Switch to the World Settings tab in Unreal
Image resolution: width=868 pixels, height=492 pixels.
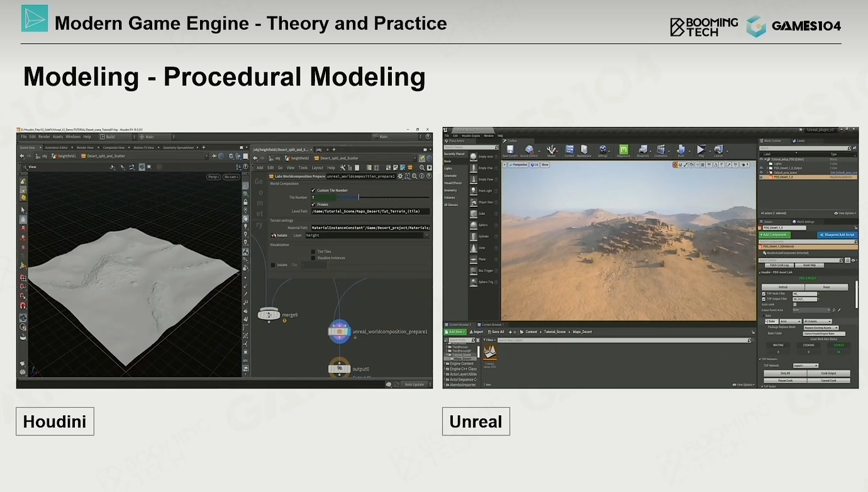tap(804, 222)
